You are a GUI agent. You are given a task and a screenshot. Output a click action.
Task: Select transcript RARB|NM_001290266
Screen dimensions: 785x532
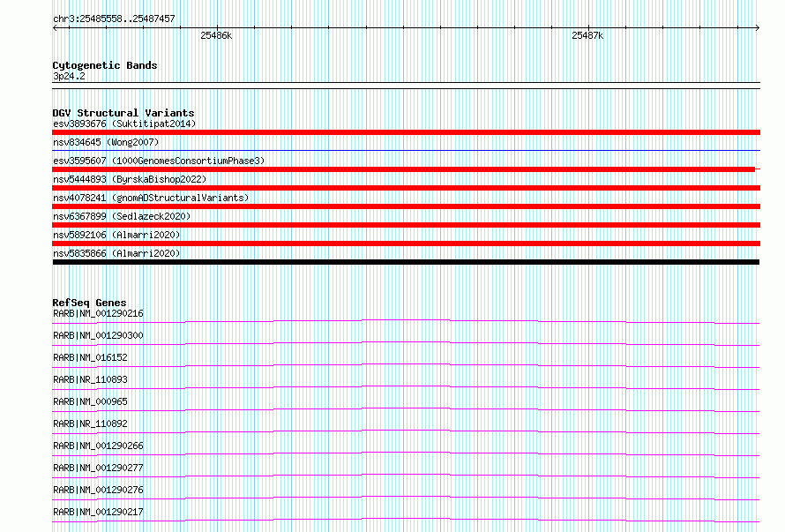[x=98, y=446]
